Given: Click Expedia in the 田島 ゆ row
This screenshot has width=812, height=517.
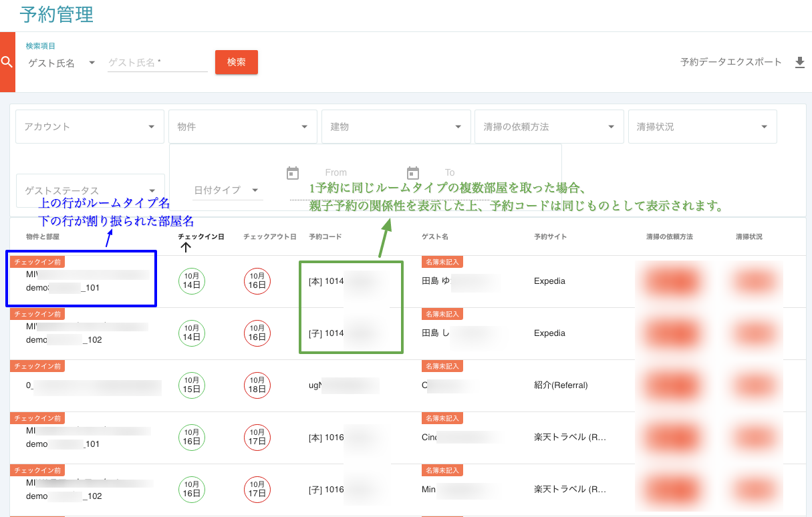Looking at the screenshot, I should coord(549,281).
